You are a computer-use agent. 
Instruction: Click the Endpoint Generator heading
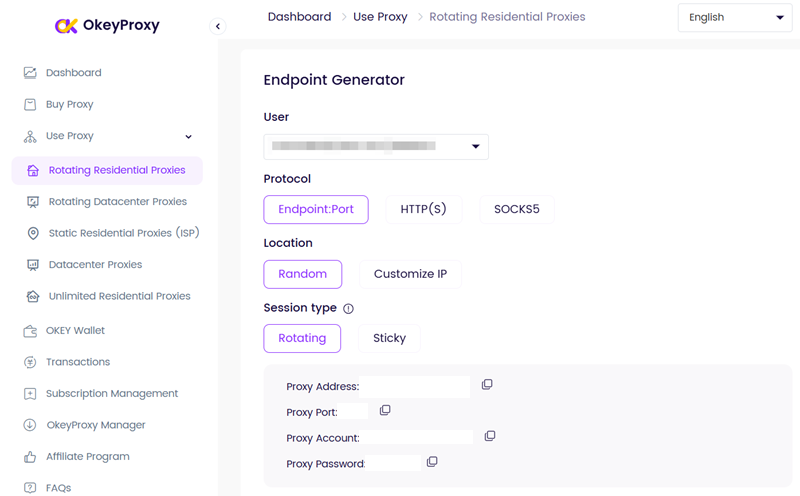(x=334, y=80)
